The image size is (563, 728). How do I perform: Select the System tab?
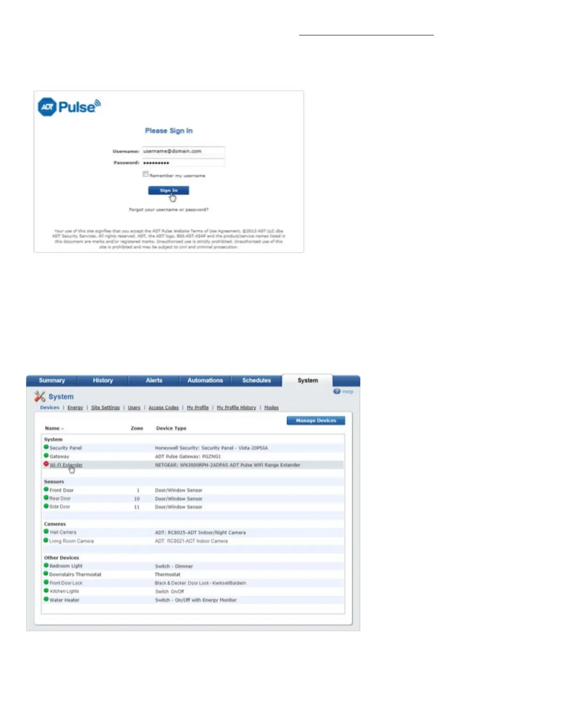(x=307, y=381)
